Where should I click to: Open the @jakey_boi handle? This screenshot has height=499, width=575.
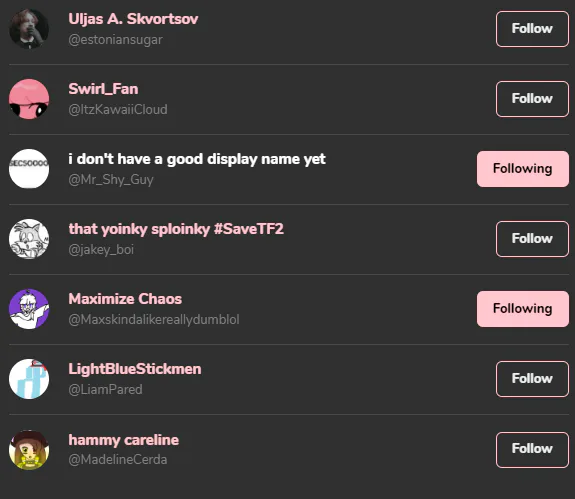click(101, 250)
